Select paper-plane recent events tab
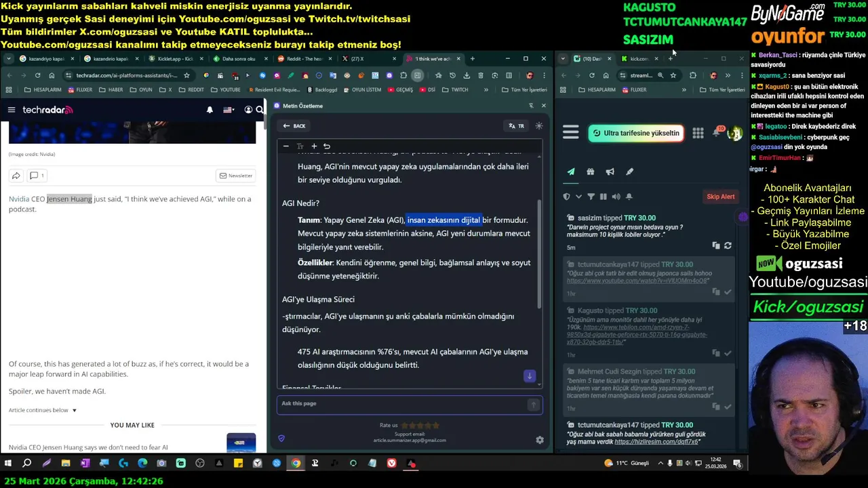Image resolution: width=868 pixels, height=488 pixels. (x=571, y=171)
